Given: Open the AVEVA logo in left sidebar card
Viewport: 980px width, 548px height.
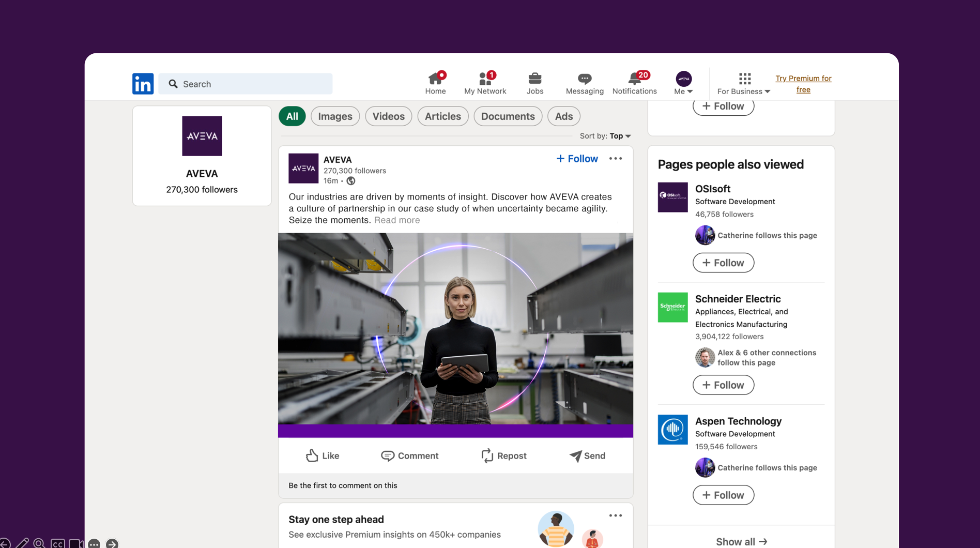Looking at the screenshot, I should [202, 136].
